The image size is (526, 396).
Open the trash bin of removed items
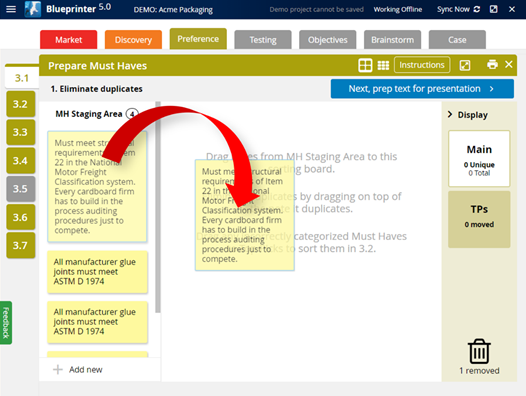click(x=479, y=351)
